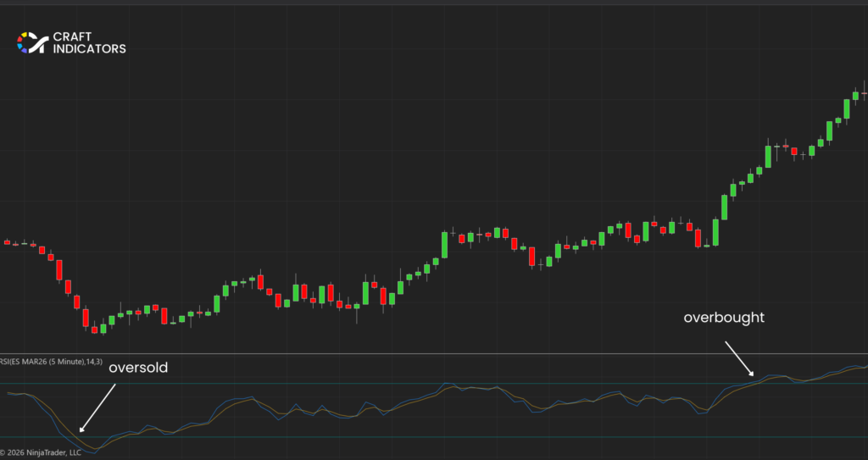Select the RSI upper overbought threshold line
The height and width of the screenshot is (460, 868).
click(434, 383)
